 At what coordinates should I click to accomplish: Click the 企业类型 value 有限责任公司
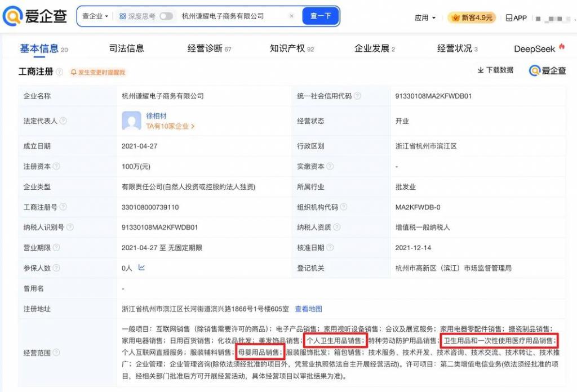188,187
